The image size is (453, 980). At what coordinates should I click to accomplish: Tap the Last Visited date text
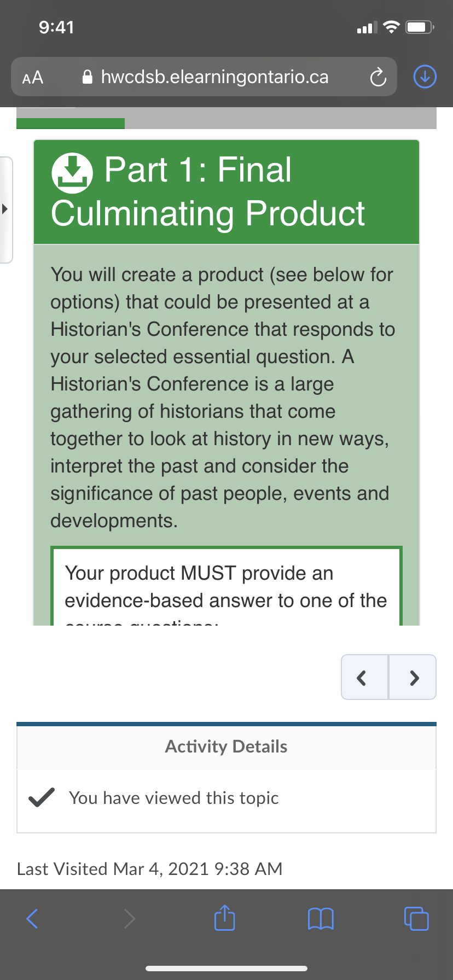149,868
